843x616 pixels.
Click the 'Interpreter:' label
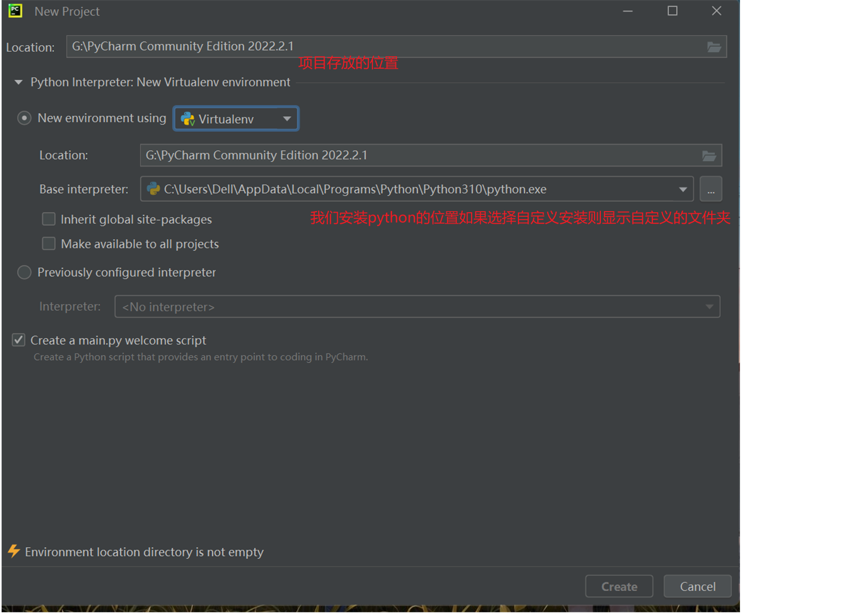pos(70,306)
